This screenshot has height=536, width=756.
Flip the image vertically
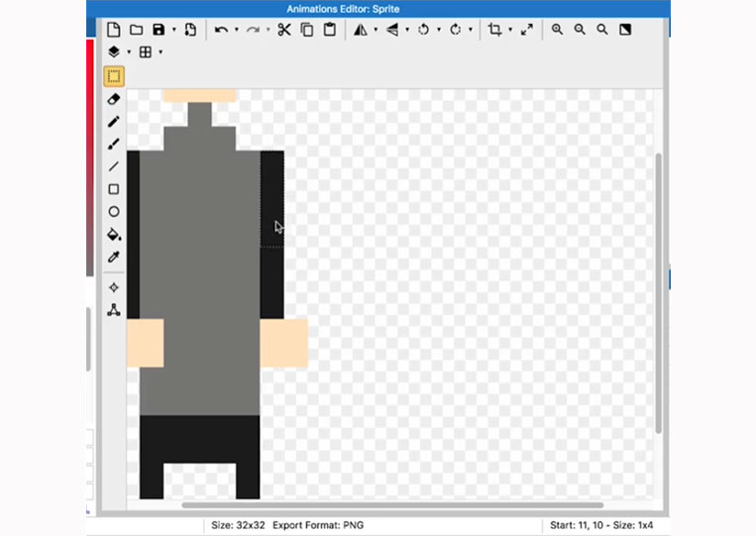click(x=392, y=30)
